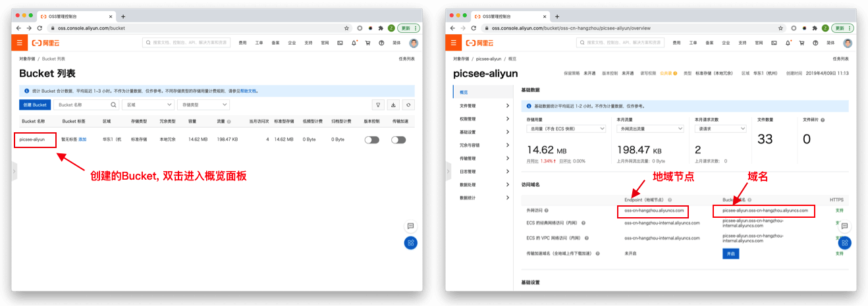Expand 冗余与容错 in overview sidebar
This screenshot has width=868, height=306.
484,145
